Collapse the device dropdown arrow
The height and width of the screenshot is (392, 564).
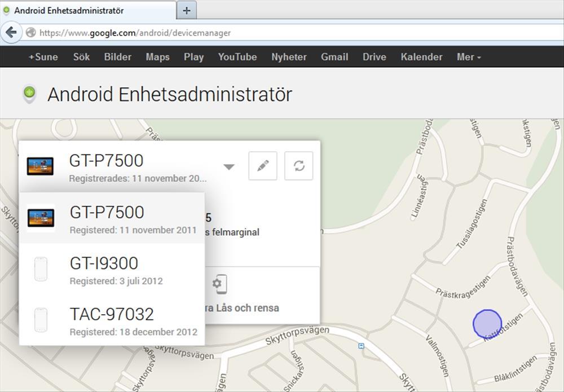pos(229,167)
